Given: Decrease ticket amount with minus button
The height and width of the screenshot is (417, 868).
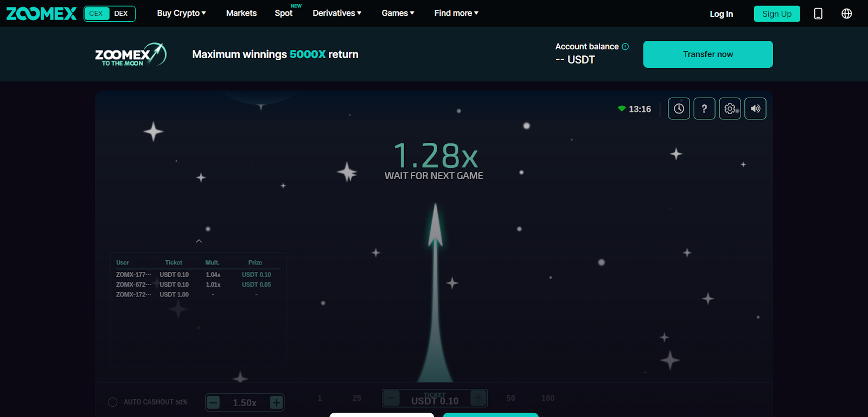Looking at the screenshot, I should 392,398.
